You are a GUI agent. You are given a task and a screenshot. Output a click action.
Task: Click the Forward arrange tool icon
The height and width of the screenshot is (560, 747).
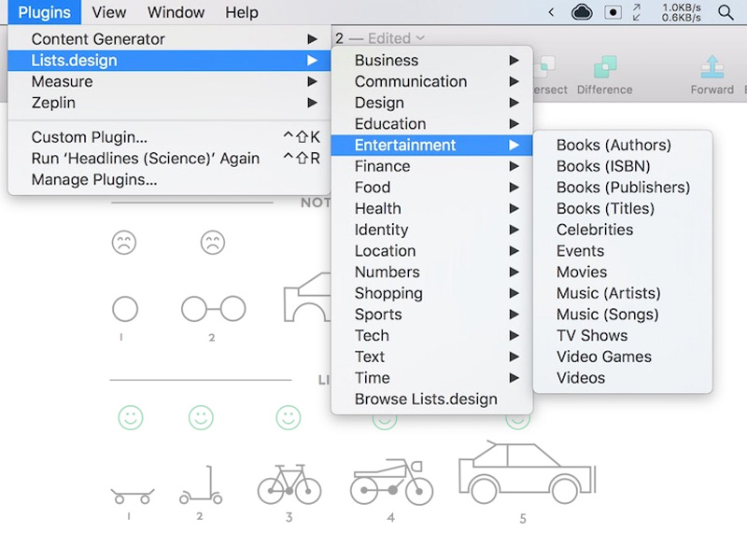click(712, 67)
